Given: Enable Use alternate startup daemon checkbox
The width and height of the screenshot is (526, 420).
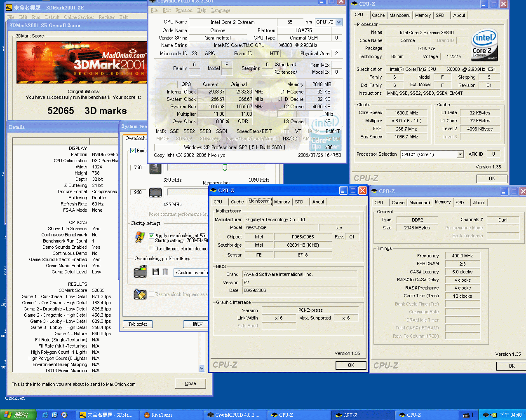Looking at the screenshot, I should tap(151, 248).
